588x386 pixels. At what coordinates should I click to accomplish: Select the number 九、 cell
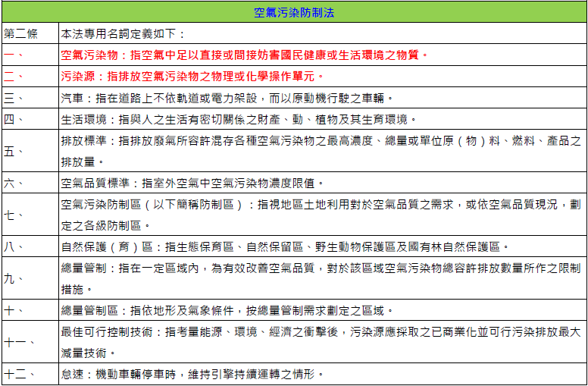coord(30,278)
